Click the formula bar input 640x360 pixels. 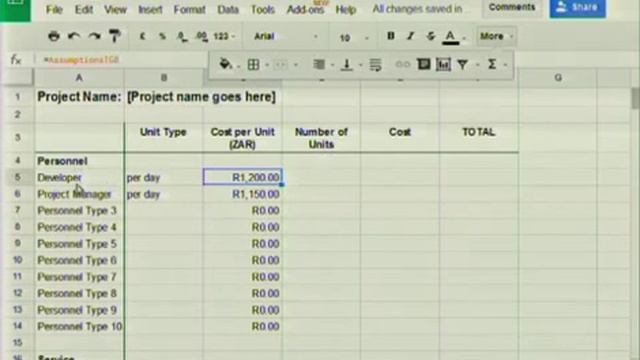pos(122,60)
